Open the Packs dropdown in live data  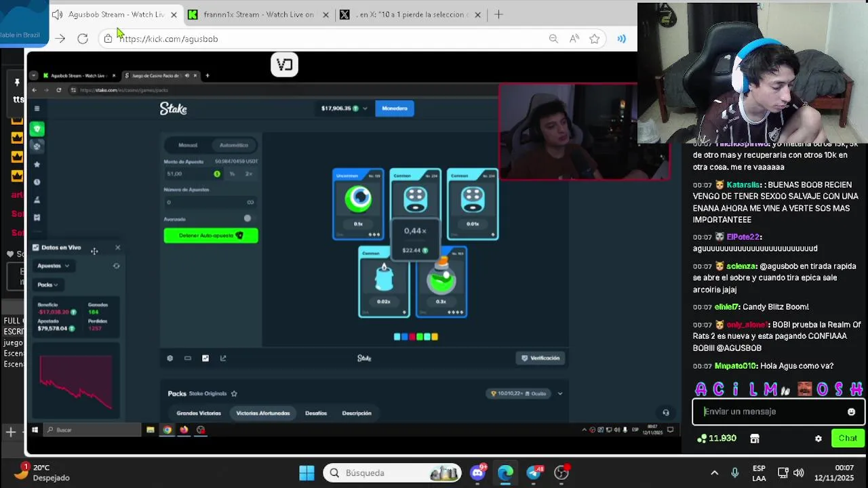point(47,285)
